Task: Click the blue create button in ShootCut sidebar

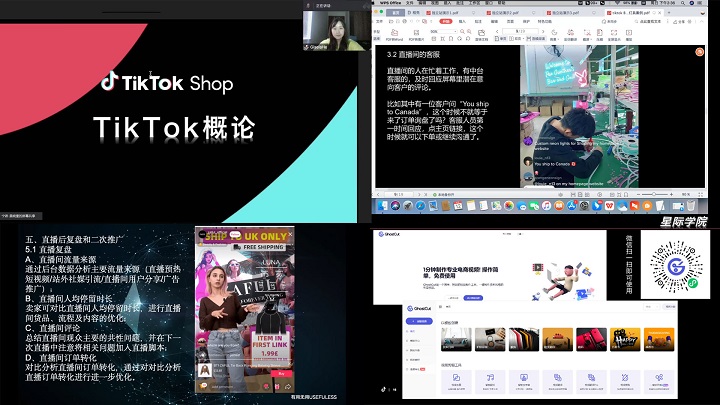Action: 419,321
